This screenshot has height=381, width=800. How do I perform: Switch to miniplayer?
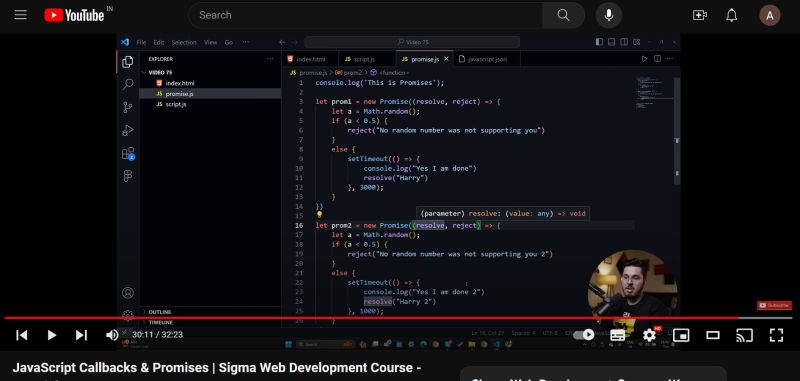(681, 335)
